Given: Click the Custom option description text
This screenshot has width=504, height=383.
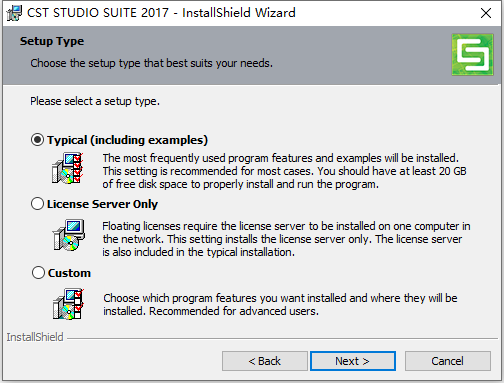Looking at the screenshot, I should pos(280,304).
